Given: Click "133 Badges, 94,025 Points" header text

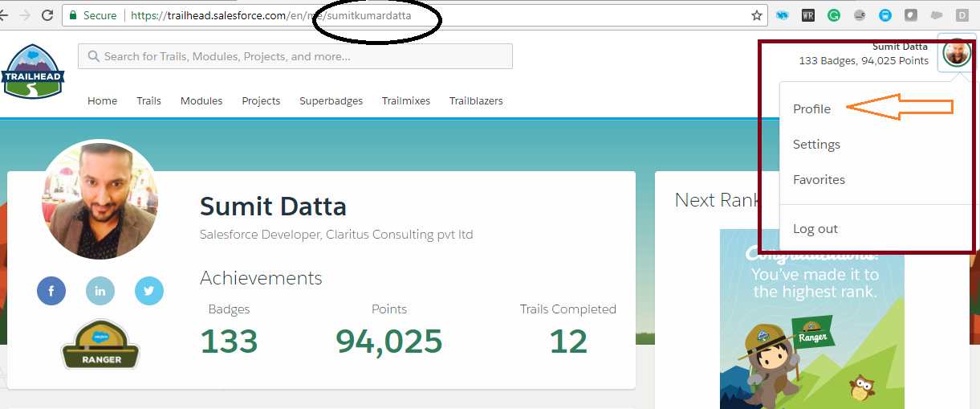Looking at the screenshot, I should pyautogui.click(x=864, y=61).
